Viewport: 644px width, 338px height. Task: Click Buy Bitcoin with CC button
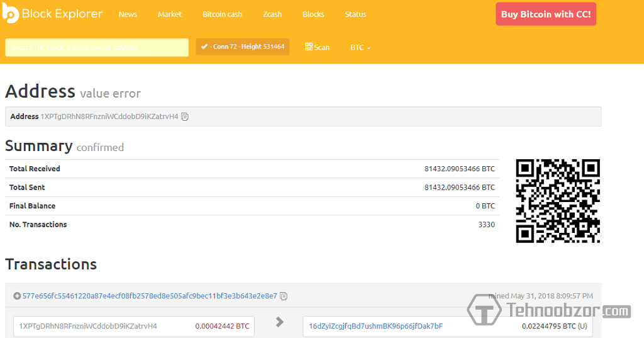click(546, 14)
